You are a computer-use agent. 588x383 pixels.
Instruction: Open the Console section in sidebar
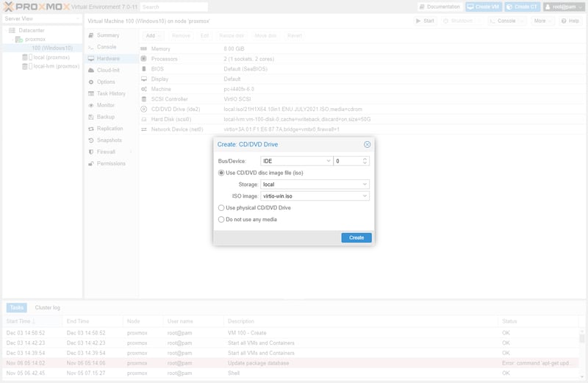point(107,47)
